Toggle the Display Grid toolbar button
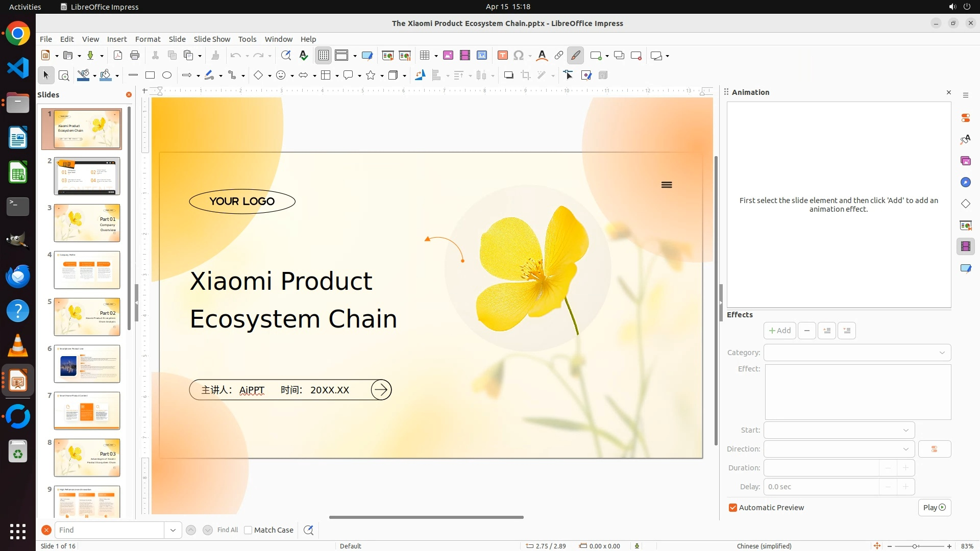Screen dimensions: 980x551 tap(324, 56)
